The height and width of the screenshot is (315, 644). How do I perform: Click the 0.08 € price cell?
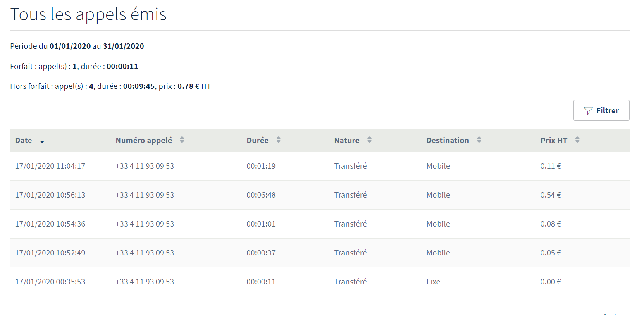(550, 224)
